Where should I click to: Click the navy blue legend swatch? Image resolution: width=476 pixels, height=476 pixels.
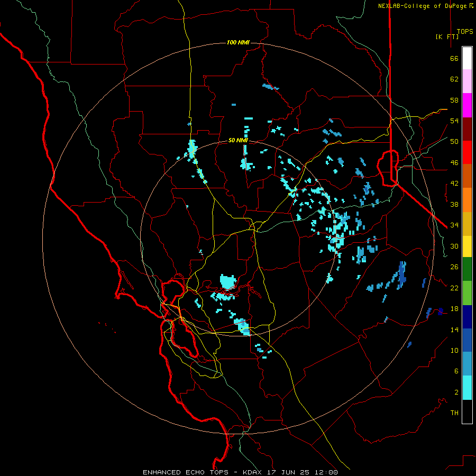[467, 317]
